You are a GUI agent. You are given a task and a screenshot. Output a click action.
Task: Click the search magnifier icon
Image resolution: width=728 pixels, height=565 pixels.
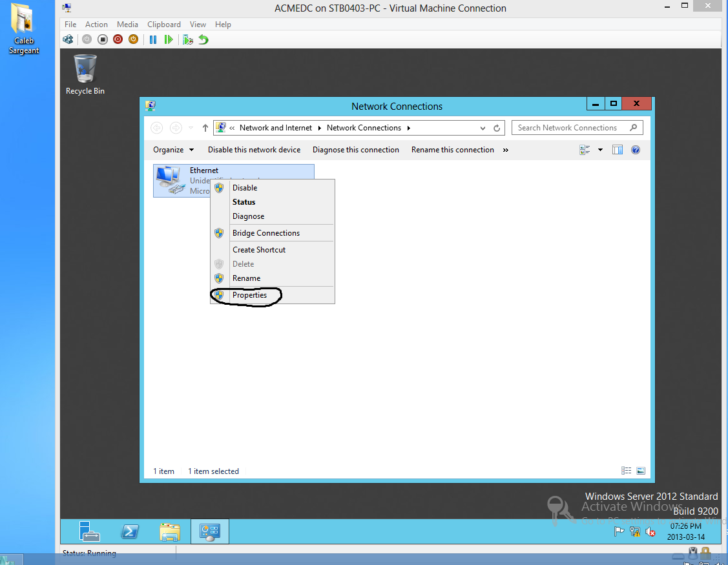(x=633, y=128)
